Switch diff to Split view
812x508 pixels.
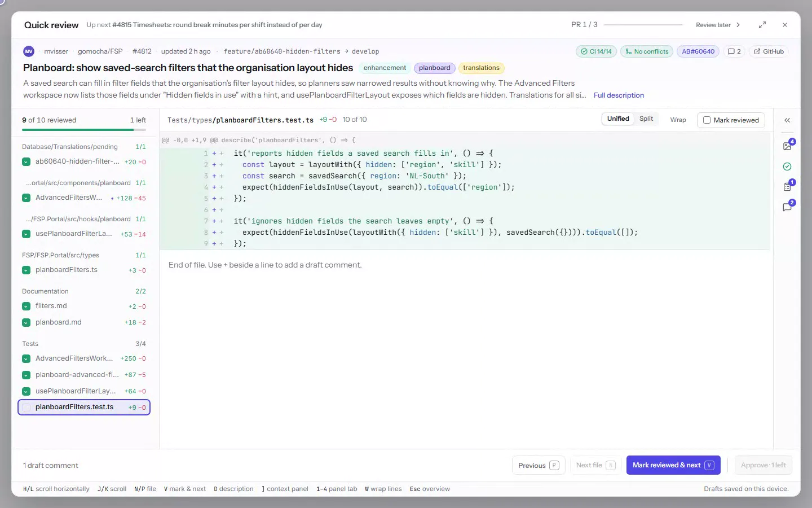pyautogui.click(x=646, y=119)
